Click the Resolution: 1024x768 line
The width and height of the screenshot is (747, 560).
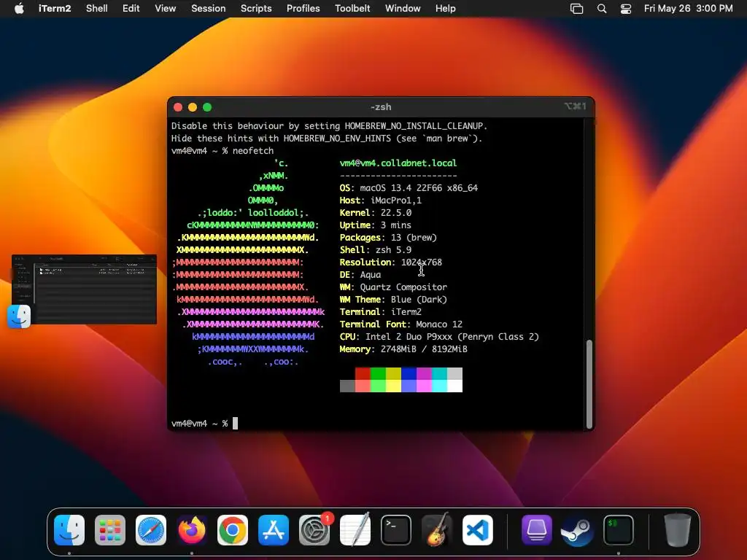pyautogui.click(x=391, y=262)
